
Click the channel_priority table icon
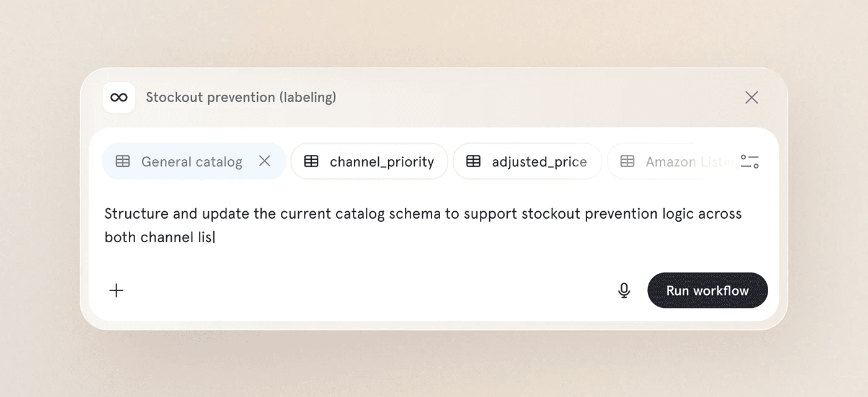click(x=311, y=161)
